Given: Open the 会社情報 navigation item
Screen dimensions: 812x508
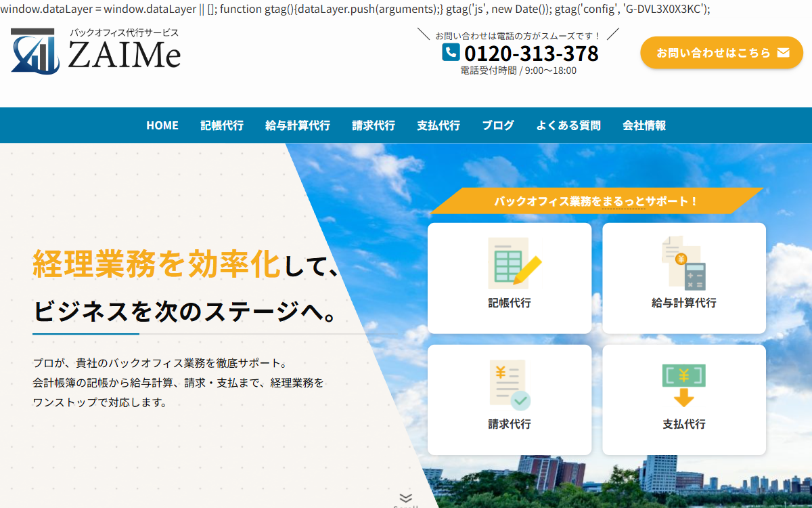Looking at the screenshot, I should point(644,125).
